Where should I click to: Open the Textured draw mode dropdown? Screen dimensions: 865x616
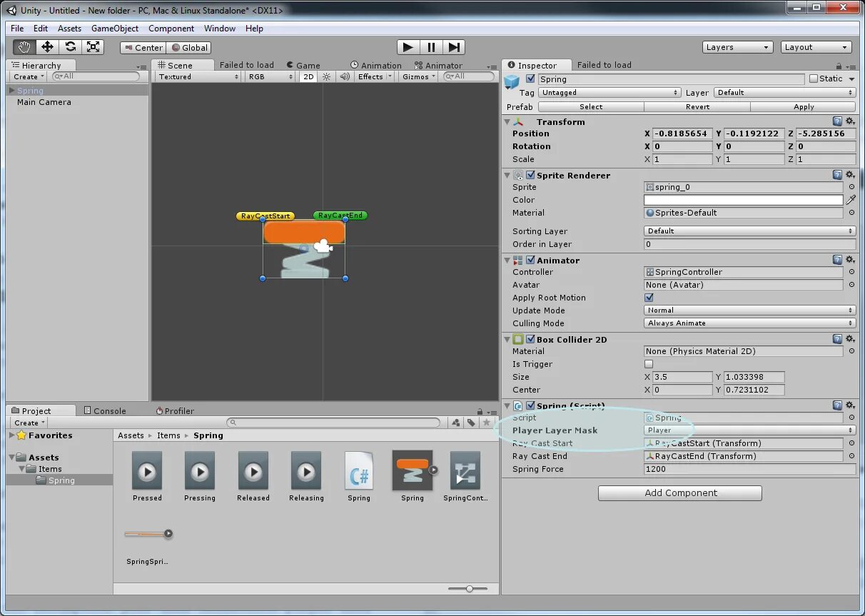(x=198, y=76)
